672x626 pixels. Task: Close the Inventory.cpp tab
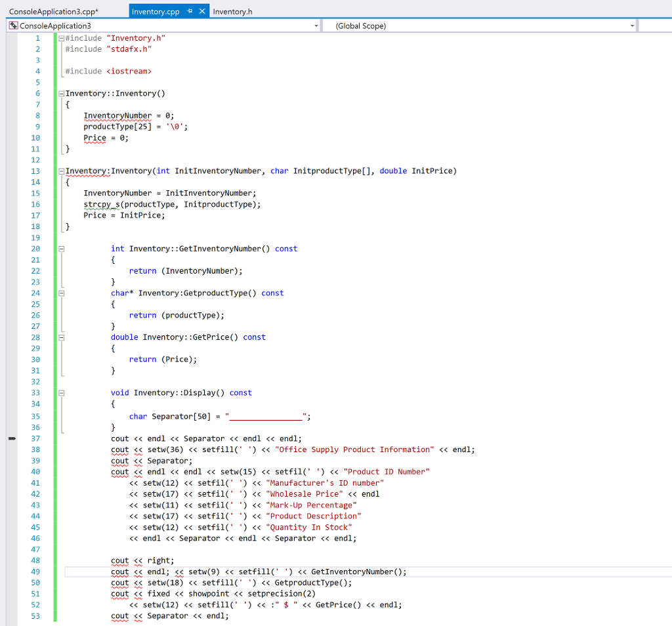(x=202, y=11)
